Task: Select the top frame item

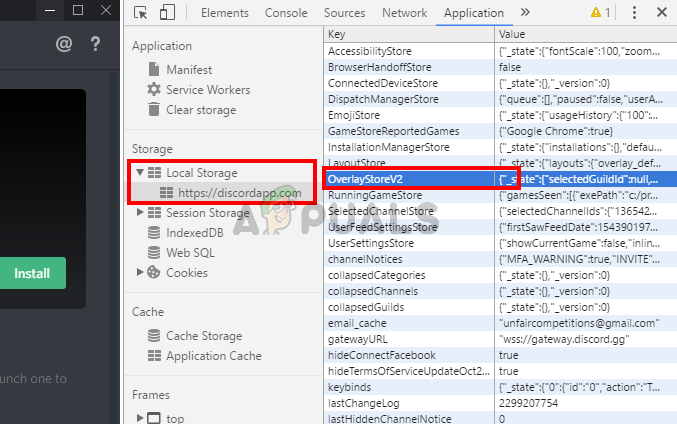Action: click(175, 418)
